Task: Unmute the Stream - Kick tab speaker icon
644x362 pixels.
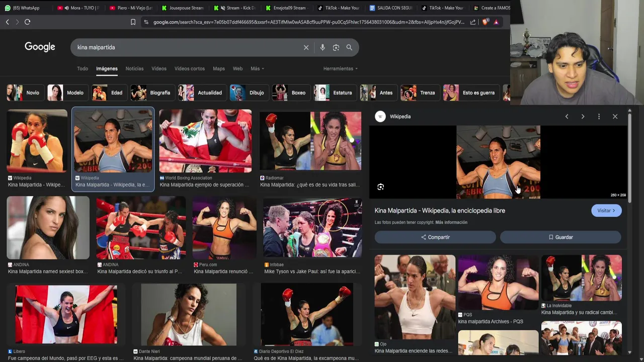Action: tap(223, 8)
